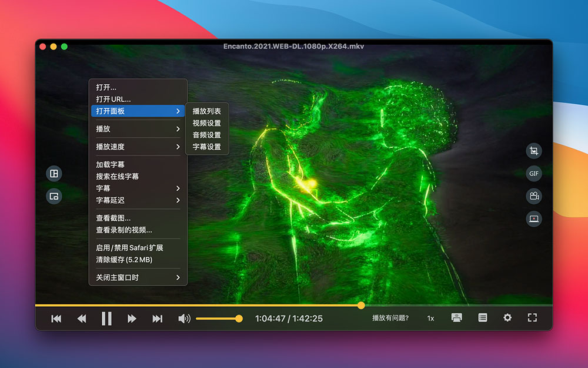Click the window layout icon on left
The image size is (588, 368).
coord(54,174)
